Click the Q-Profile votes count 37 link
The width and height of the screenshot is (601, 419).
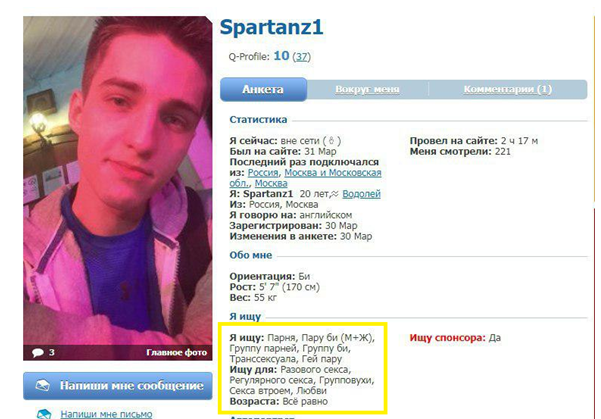pos(301,57)
